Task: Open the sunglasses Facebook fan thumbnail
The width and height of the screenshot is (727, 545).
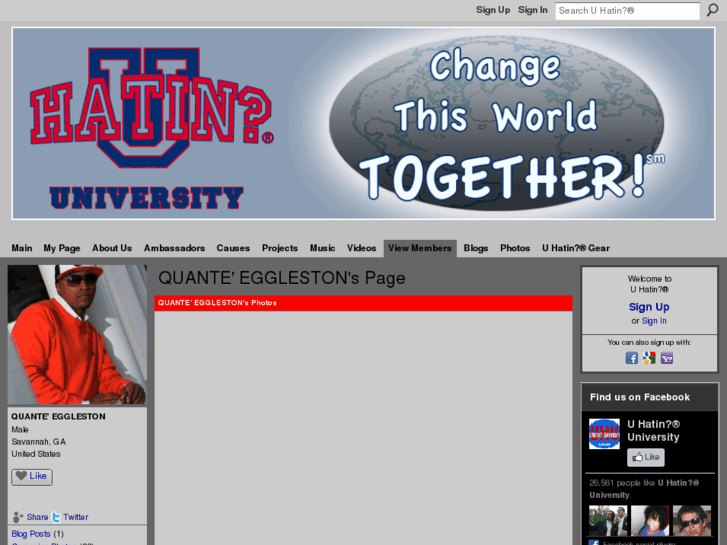Action: click(692, 521)
